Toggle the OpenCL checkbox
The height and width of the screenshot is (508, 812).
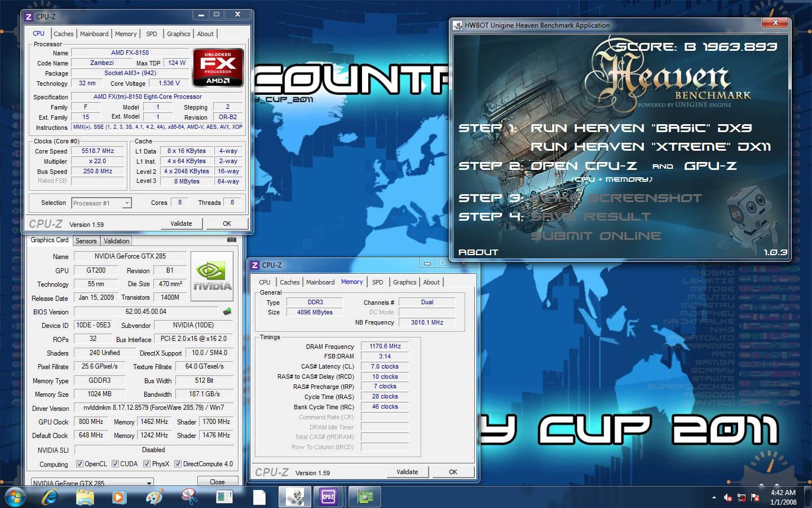80,464
